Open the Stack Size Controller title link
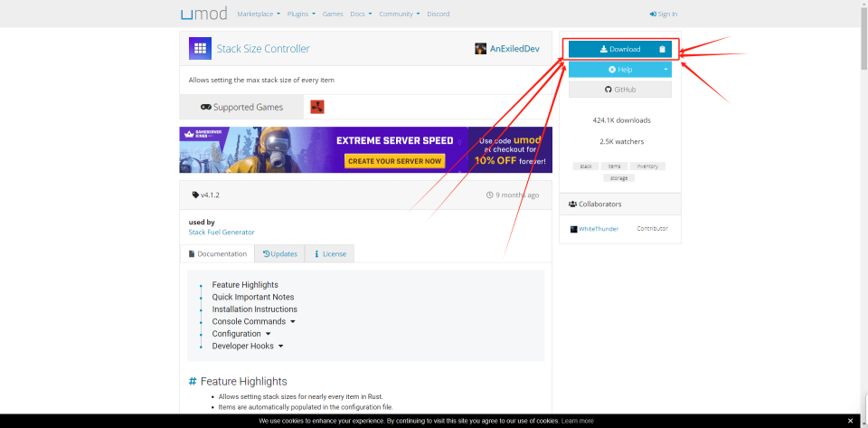This screenshot has height=428, width=868. click(x=263, y=49)
